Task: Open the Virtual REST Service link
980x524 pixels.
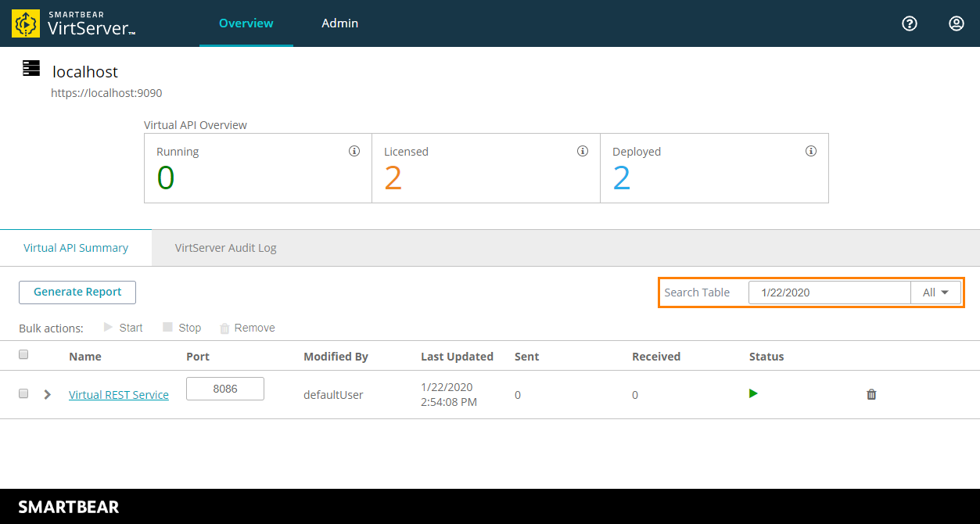Action: click(118, 394)
